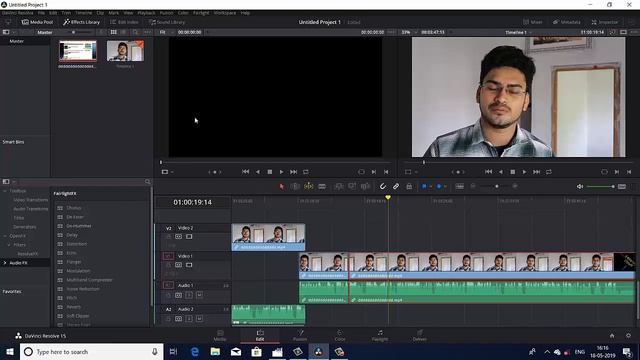The image size is (640, 360).
Task: Solo the Audio 2 track with S button
Action: pos(189,319)
